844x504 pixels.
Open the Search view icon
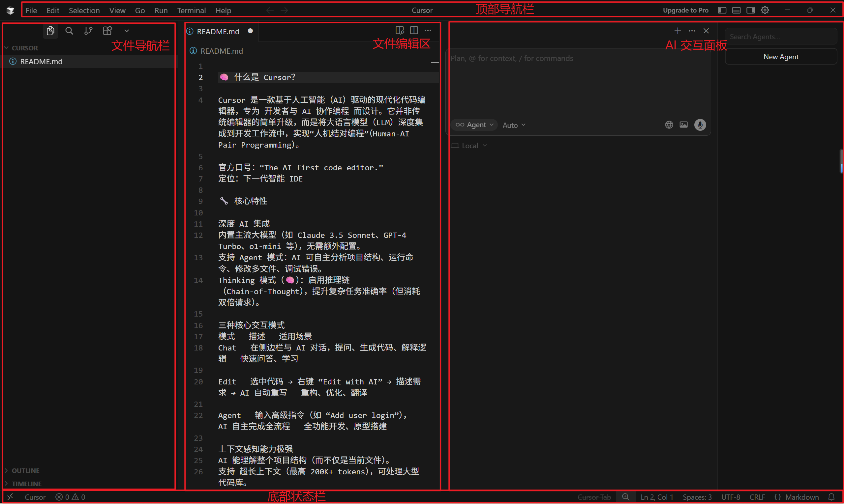click(x=69, y=31)
